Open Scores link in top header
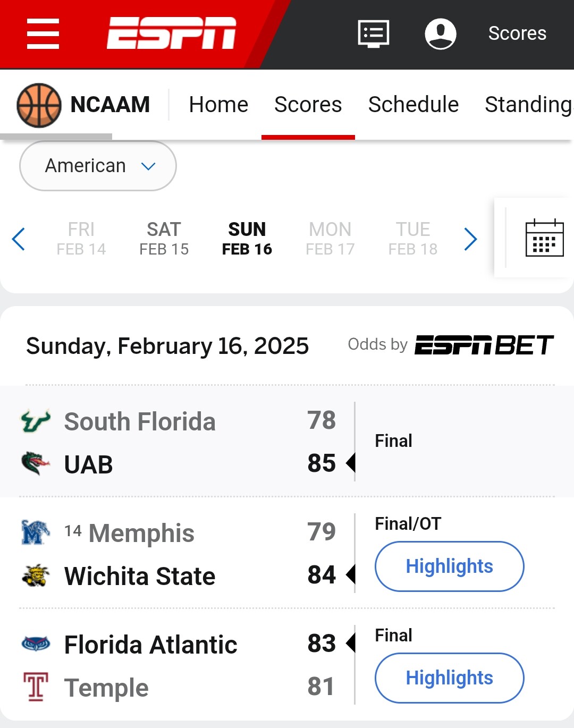The image size is (574, 728). coord(517,33)
